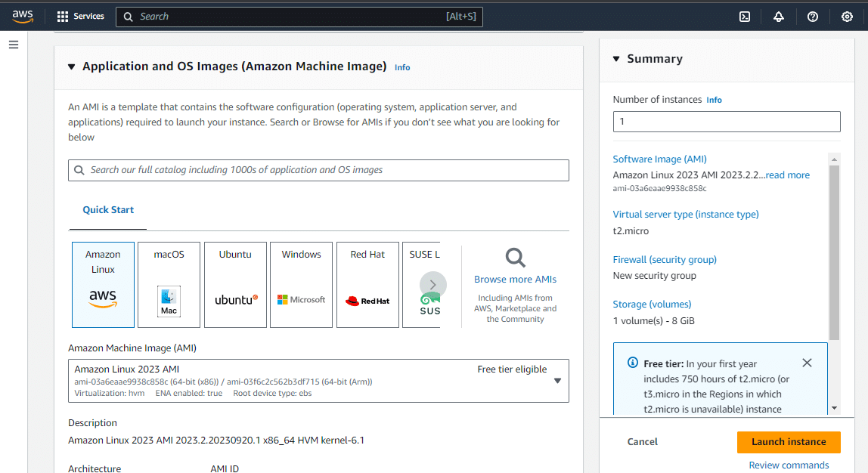Choose the macOS image tile
Image resolution: width=868 pixels, height=473 pixels.
click(x=169, y=285)
